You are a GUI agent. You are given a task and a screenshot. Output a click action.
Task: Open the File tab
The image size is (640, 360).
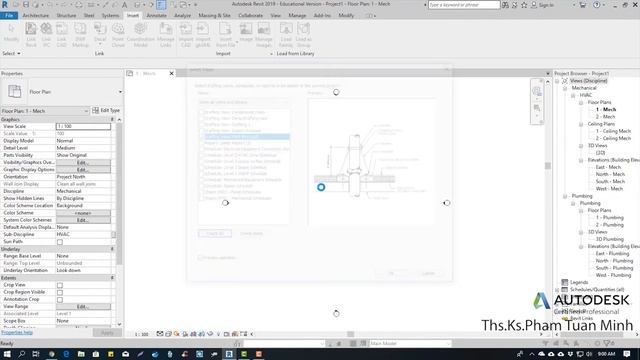coord(9,16)
